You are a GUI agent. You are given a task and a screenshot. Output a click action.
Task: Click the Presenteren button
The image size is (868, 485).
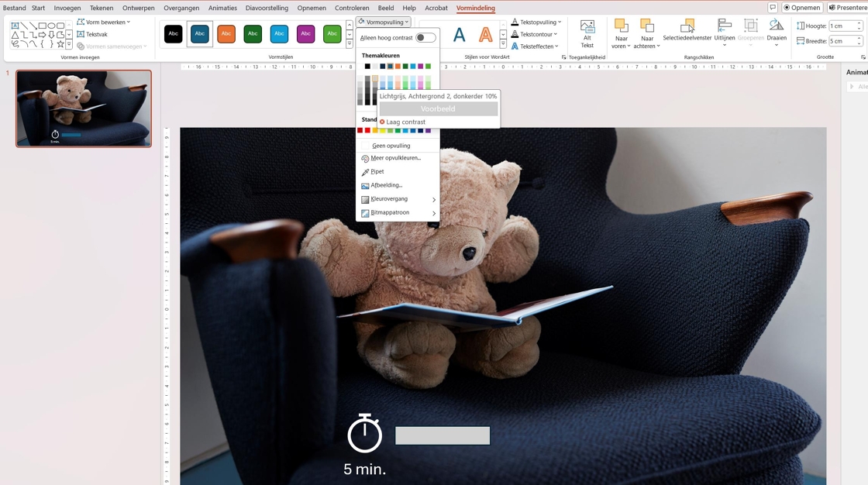point(848,7)
